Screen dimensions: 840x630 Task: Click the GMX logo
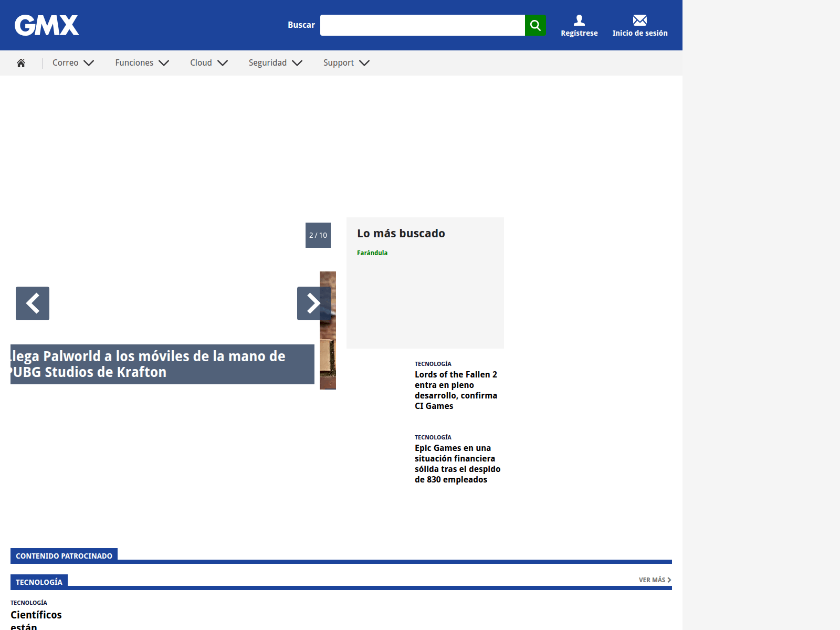(47, 25)
